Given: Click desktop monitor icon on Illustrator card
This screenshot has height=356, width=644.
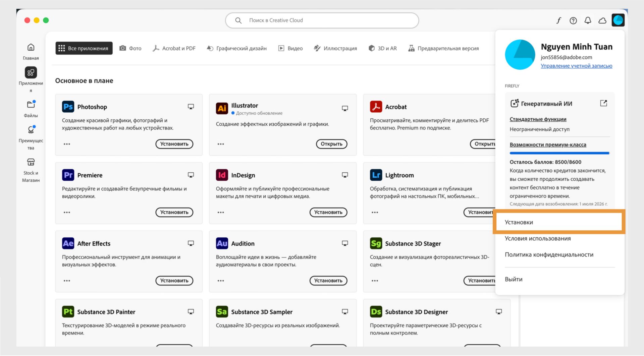Looking at the screenshot, I should coord(345,108).
